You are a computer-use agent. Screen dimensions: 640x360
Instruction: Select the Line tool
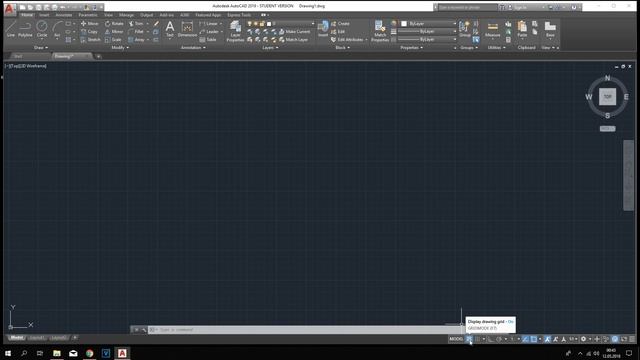(11, 29)
